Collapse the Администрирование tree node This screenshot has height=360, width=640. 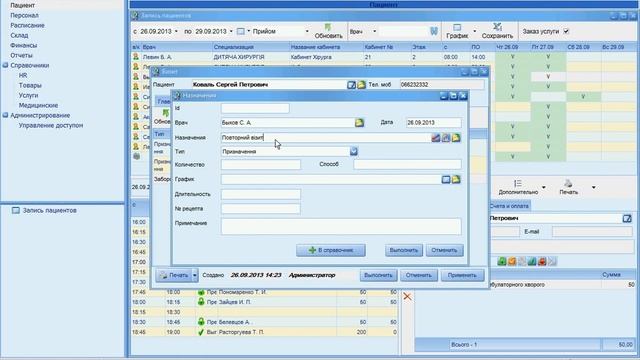coord(5,116)
